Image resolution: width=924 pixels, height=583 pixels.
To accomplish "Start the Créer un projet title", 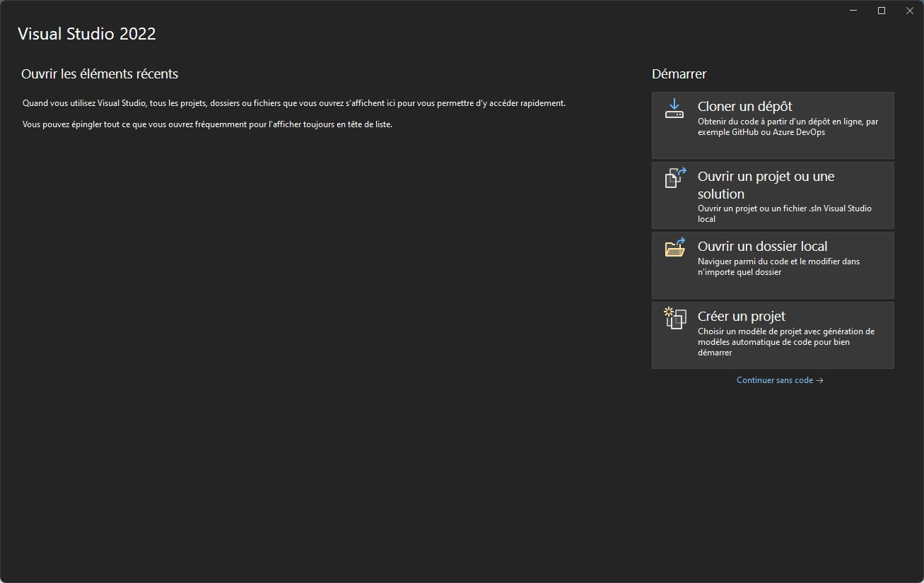I will [742, 317].
